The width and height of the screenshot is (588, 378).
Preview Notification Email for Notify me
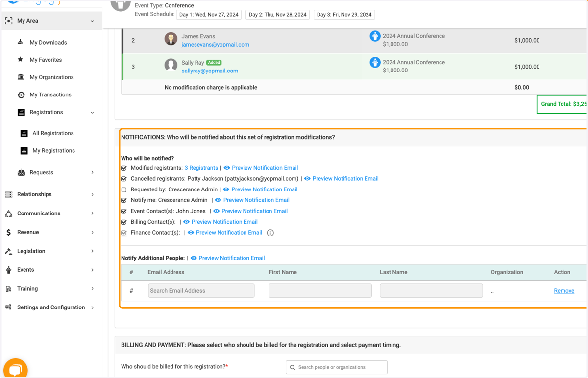tap(256, 200)
